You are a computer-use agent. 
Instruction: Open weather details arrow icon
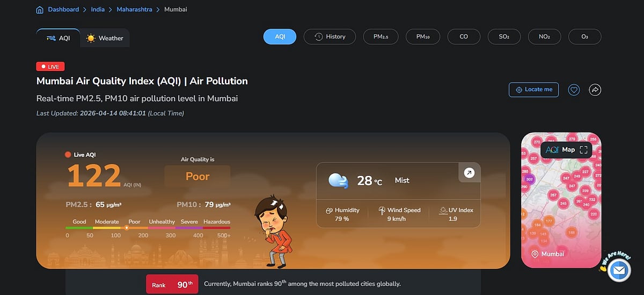(469, 172)
